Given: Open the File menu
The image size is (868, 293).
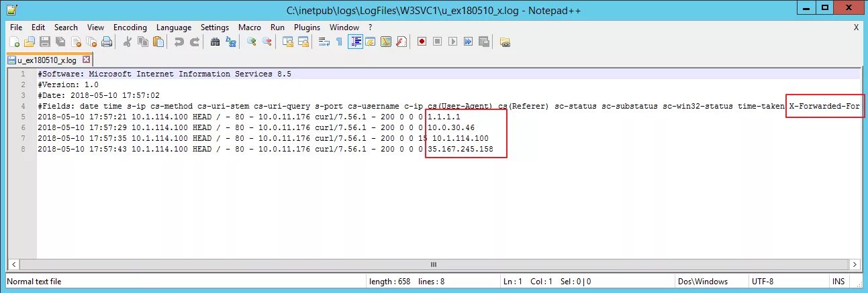Looking at the screenshot, I should [x=17, y=27].
